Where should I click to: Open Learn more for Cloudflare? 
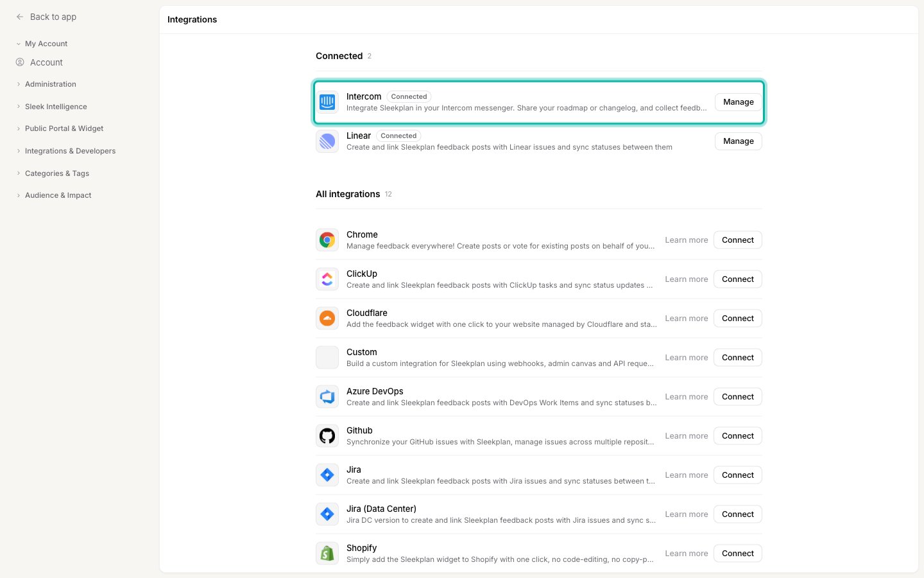click(x=687, y=319)
